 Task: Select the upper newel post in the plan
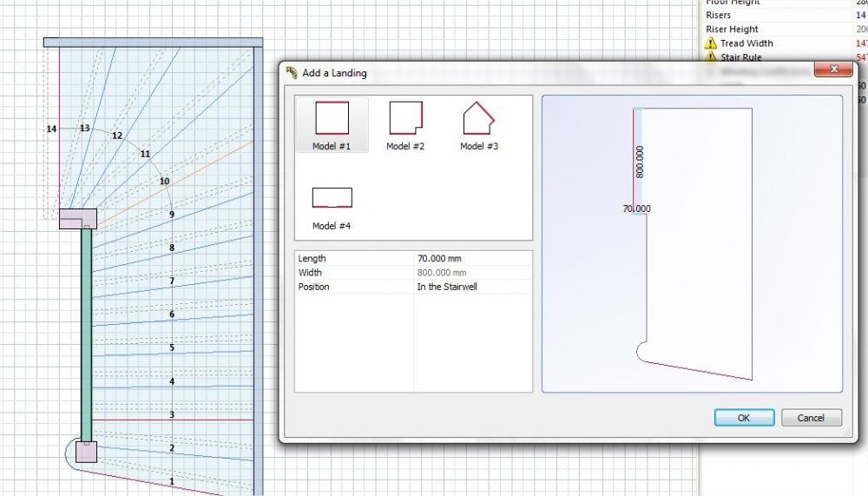pos(78,219)
